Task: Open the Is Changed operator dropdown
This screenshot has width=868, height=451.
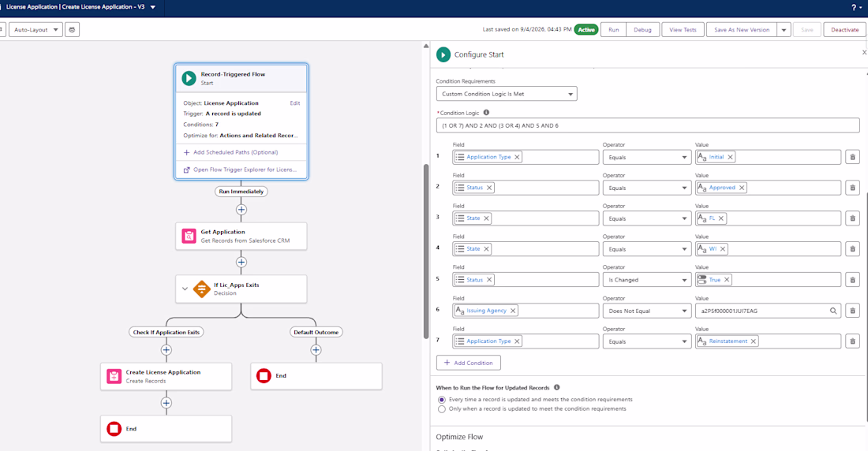Action: tap(647, 280)
